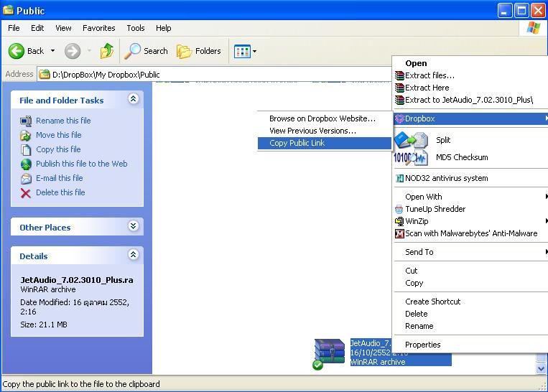Choose Delete from the context menu
Viewport: 548px width, 392px height.
[x=470, y=314]
